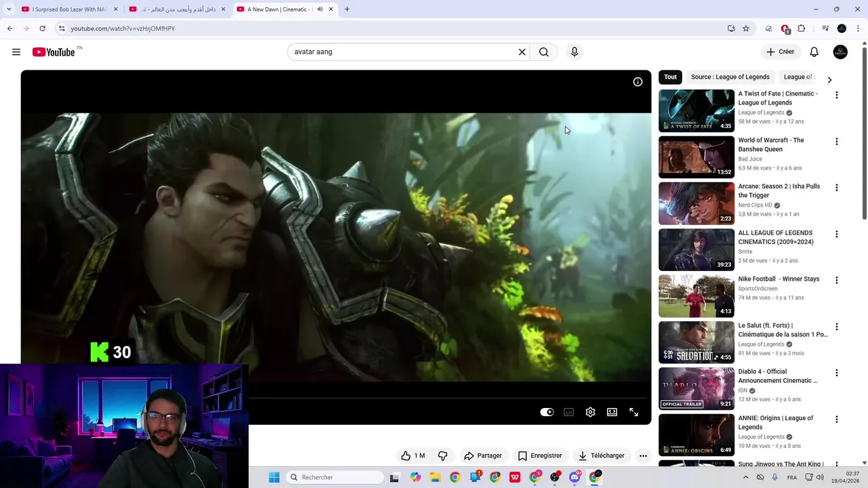Open the notifications bell
868x488 pixels.
tap(814, 52)
